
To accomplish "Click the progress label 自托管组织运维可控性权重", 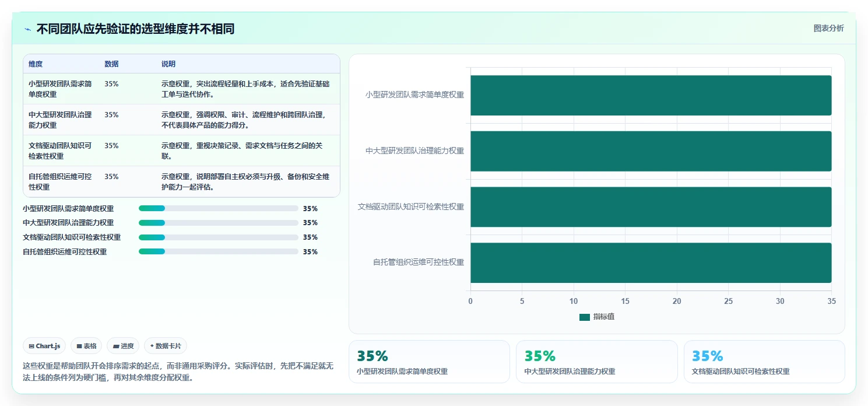I will tap(65, 251).
